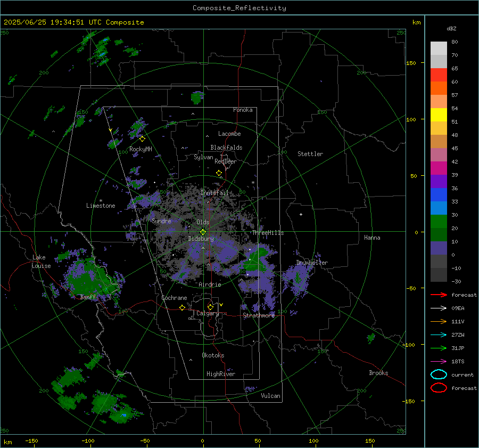Click the Olds town label
479x448 pixels.
coord(203,222)
